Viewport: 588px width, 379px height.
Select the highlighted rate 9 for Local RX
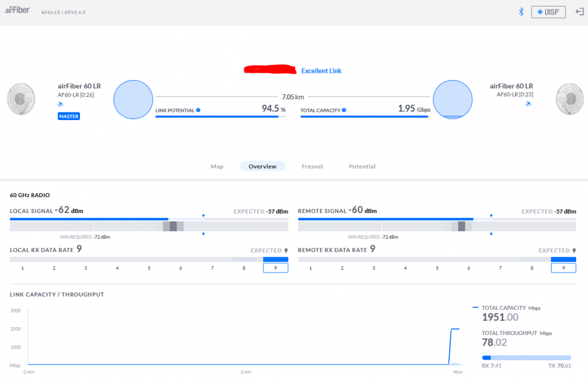click(x=275, y=267)
